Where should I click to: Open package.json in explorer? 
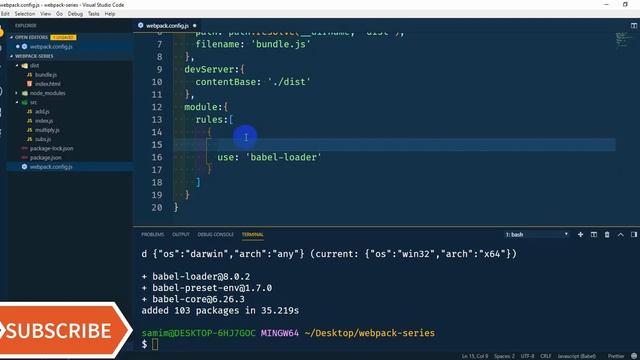(45, 158)
